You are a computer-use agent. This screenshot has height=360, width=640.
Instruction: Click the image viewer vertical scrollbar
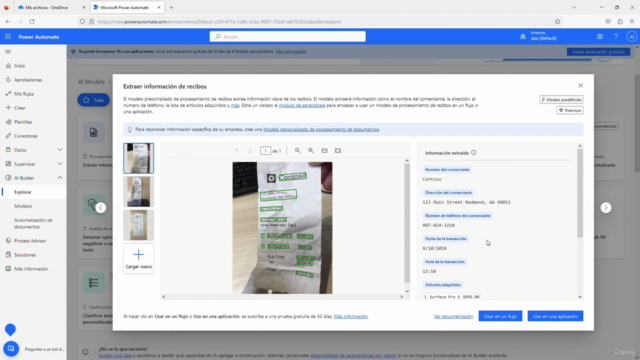(407, 222)
